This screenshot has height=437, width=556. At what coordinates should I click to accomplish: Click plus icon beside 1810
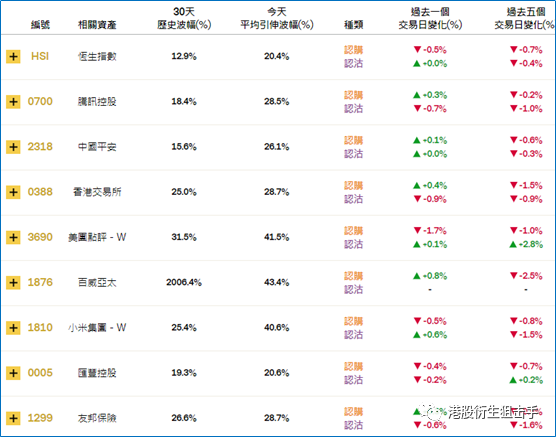pos(13,328)
